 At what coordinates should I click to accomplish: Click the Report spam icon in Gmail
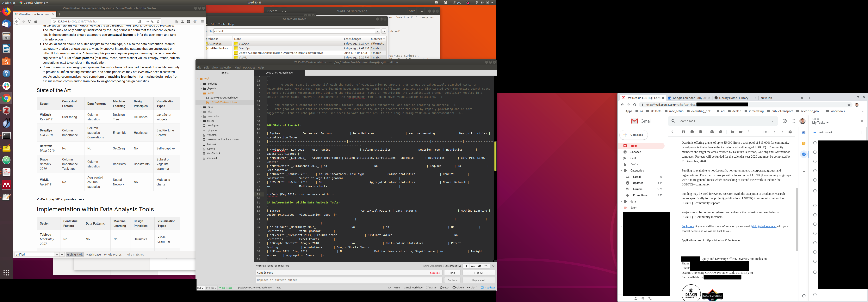tap(692, 132)
